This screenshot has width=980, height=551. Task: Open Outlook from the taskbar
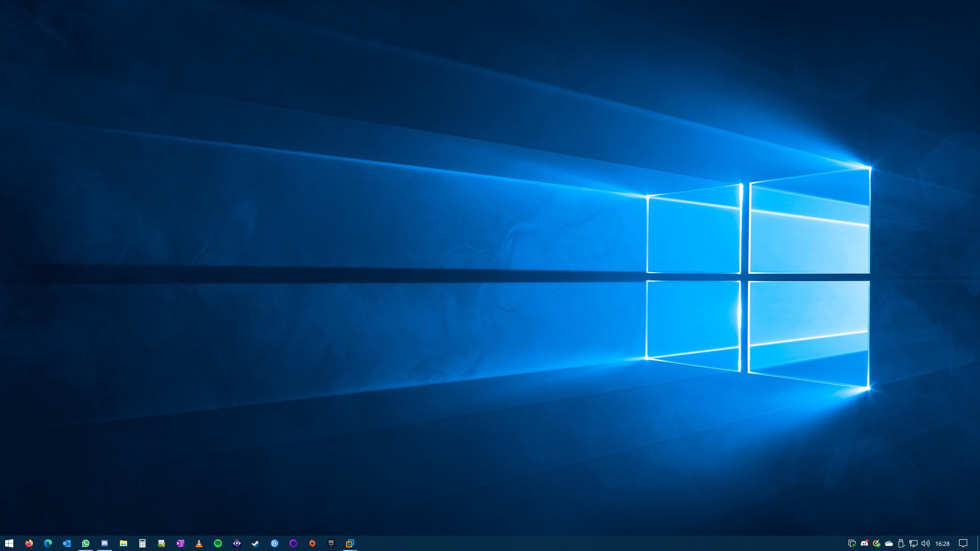pyautogui.click(x=67, y=543)
